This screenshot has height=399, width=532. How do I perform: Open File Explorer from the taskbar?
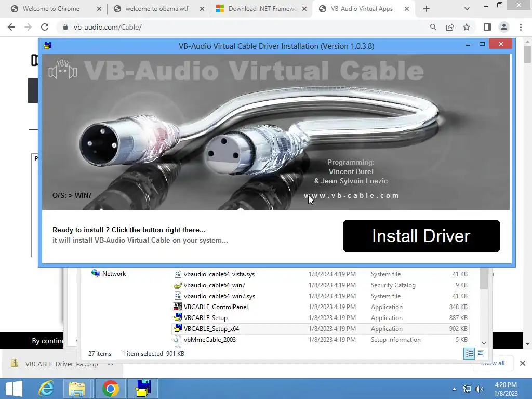pos(77,389)
